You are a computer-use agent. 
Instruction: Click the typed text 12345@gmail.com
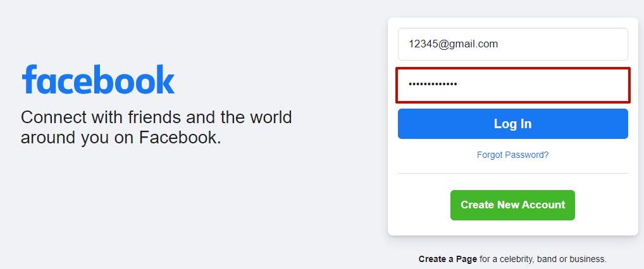452,44
